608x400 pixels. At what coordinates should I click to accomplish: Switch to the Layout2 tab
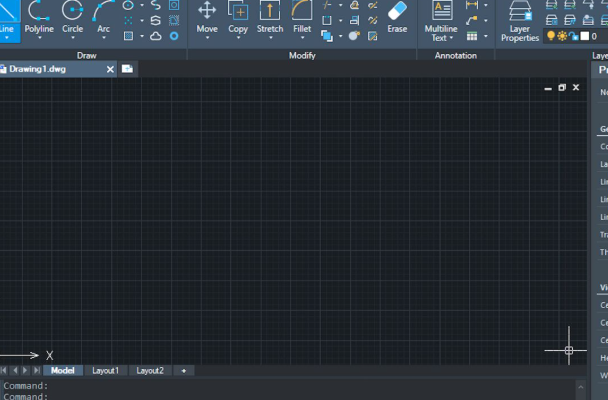[x=150, y=371]
